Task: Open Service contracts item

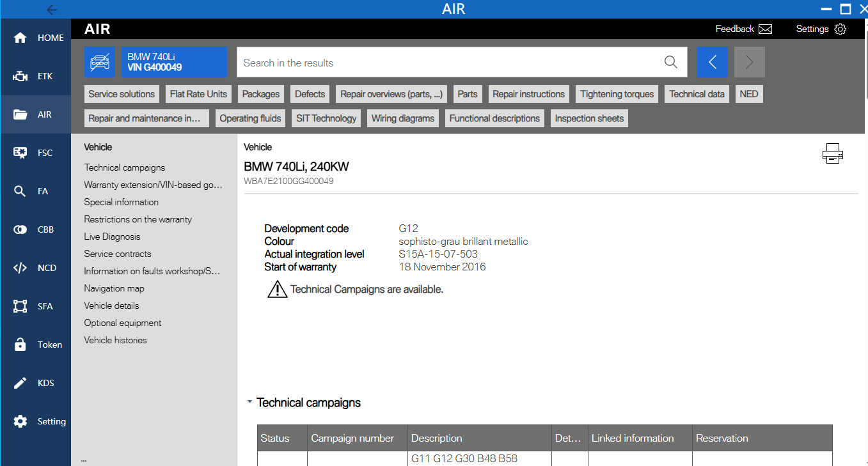Action: point(118,254)
